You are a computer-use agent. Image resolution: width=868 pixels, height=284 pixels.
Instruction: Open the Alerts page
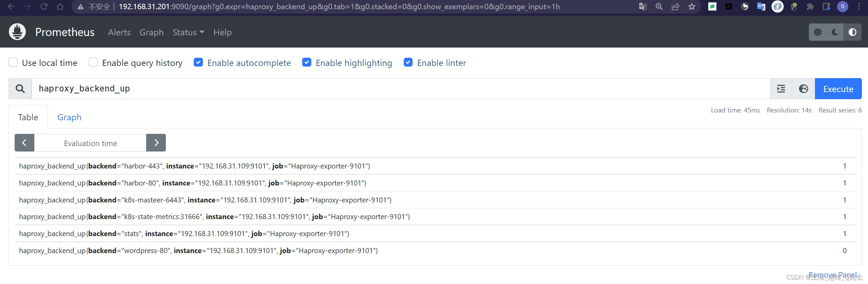coord(119,32)
